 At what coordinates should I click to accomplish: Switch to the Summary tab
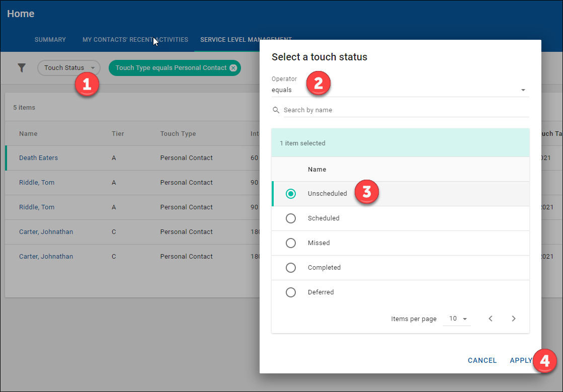click(x=50, y=39)
